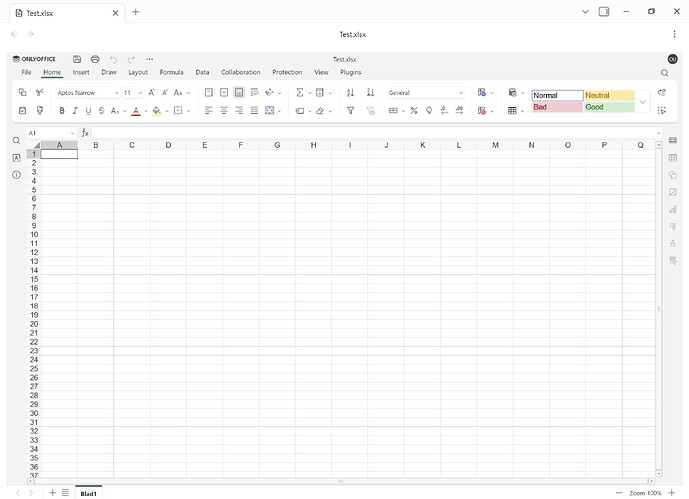Image resolution: width=689 pixels, height=499 pixels.
Task: Open the Cell settings icon in right sidebar
Action: point(673,141)
